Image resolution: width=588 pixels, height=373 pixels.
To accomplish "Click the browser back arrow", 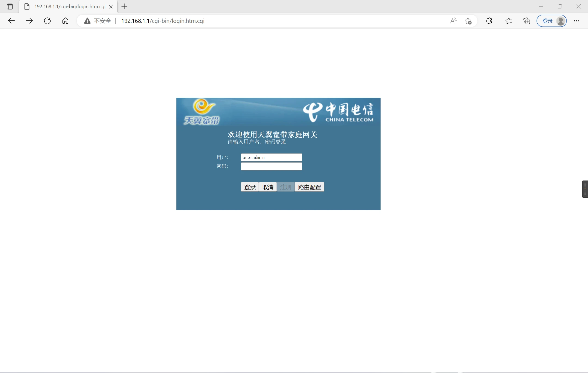I will (11, 21).
